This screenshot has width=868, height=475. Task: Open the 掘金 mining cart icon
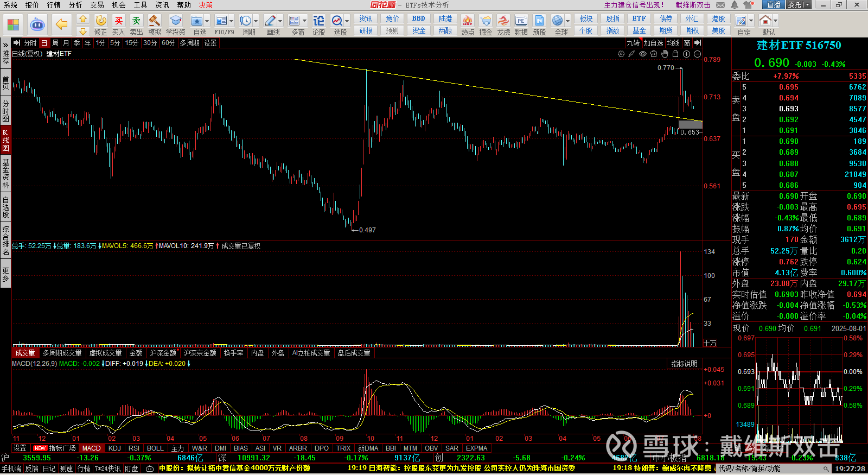486,21
